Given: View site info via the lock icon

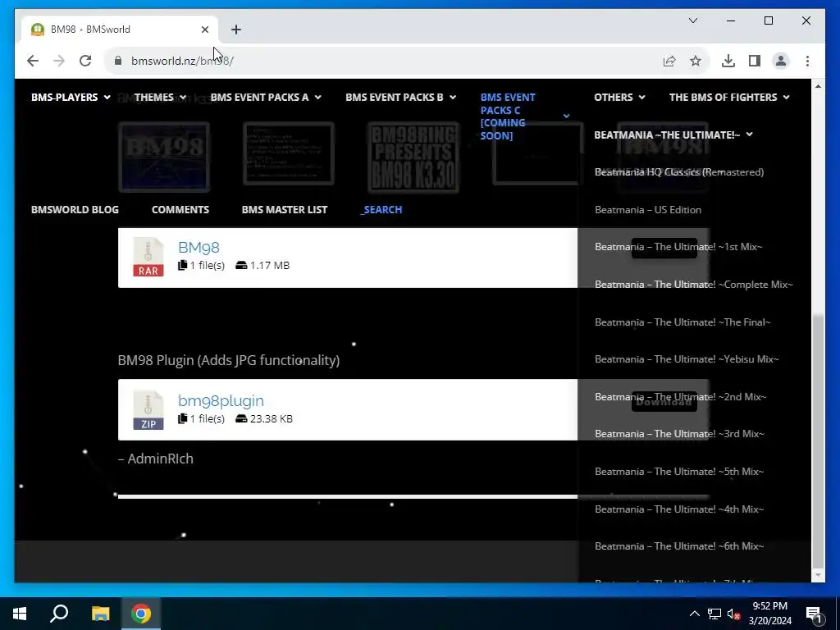Looking at the screenshot, I should (x=118, y=61).
